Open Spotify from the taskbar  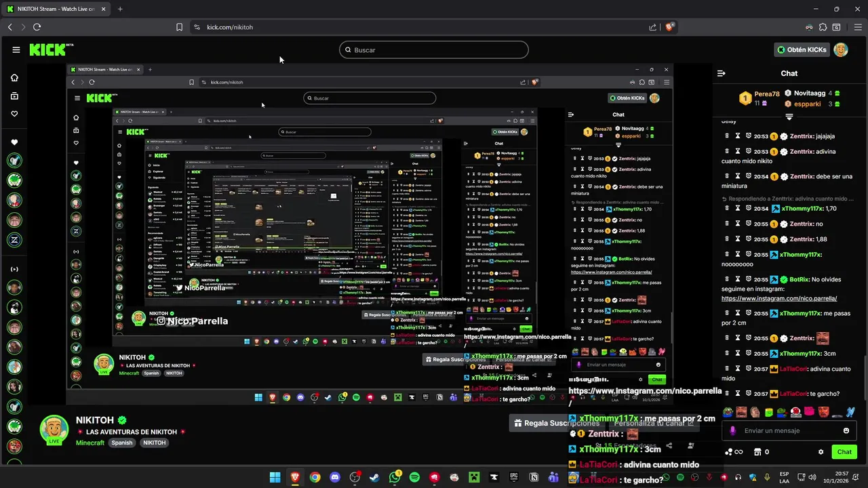[414, 477]
